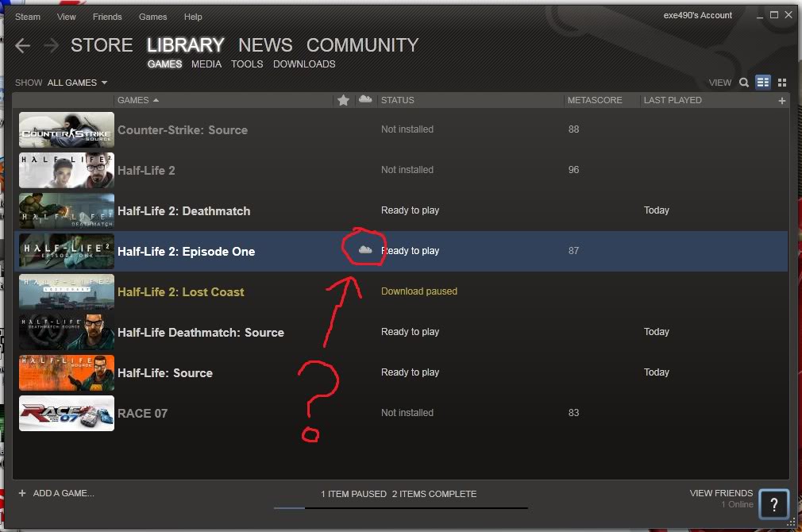Click the favorites star column header
The image size is (802, 532).
(343, 100)
